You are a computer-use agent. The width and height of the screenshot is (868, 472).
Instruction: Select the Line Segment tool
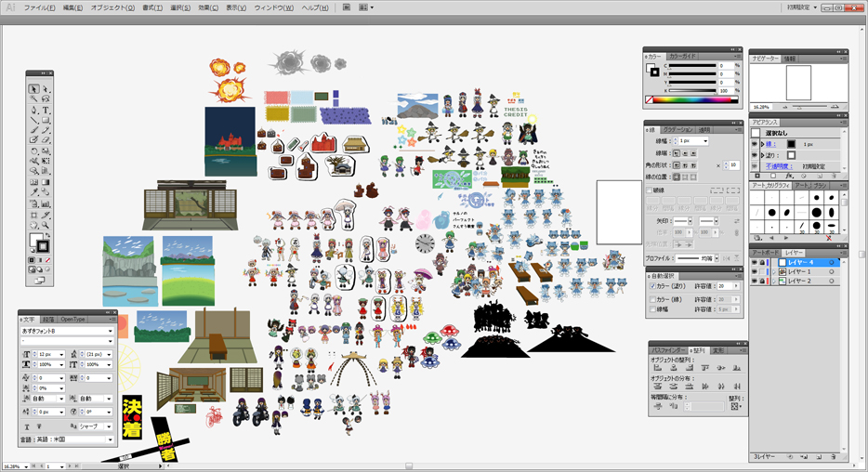(33, 120)
